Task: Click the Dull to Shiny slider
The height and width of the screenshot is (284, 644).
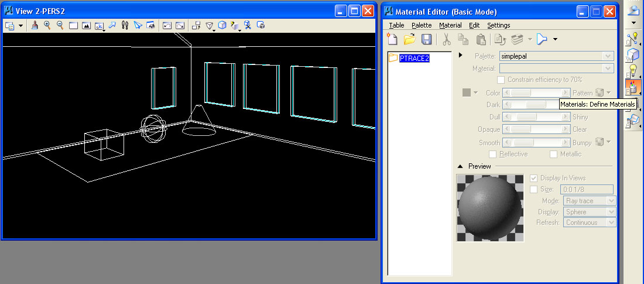Action: click(x=536, y=117)
